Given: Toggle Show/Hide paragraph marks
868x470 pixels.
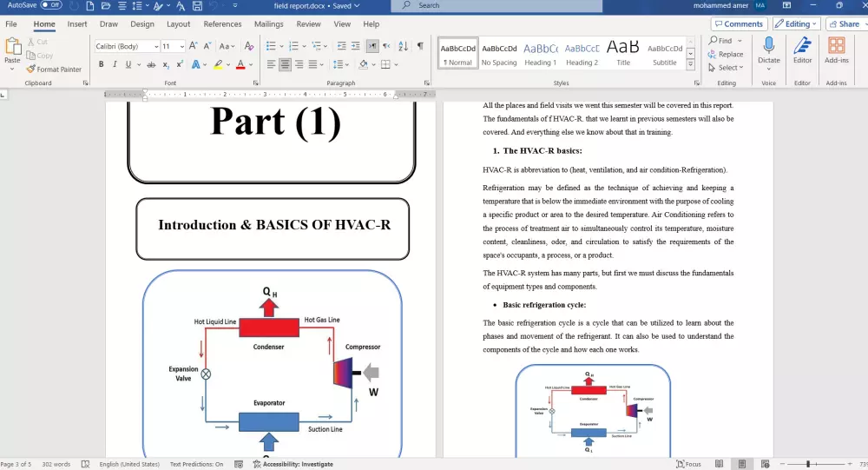Looking at the screenshot, I should [421, 46].
